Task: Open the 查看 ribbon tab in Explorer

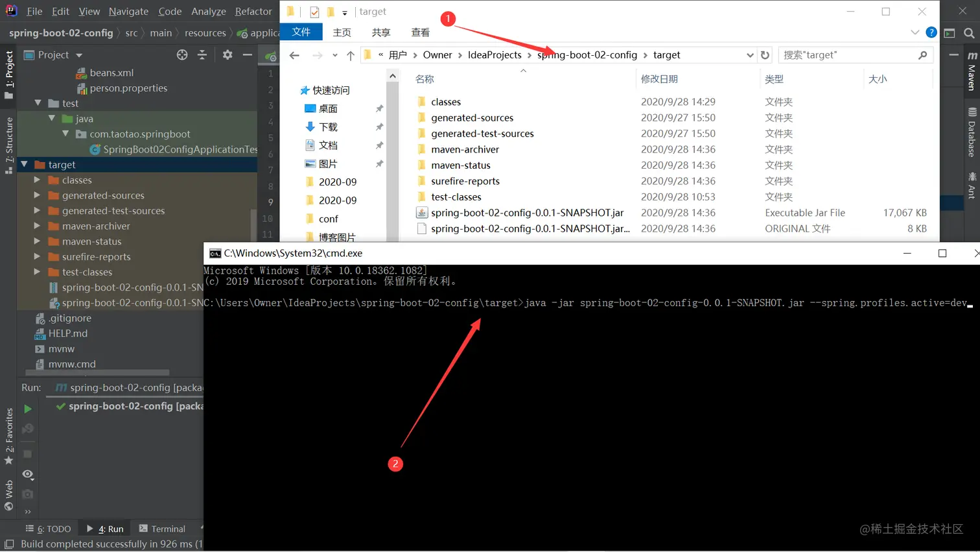Action: click(x=421, y=32)
